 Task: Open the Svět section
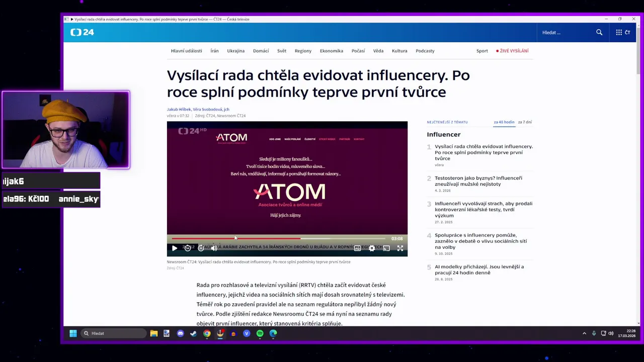(282, 51)
